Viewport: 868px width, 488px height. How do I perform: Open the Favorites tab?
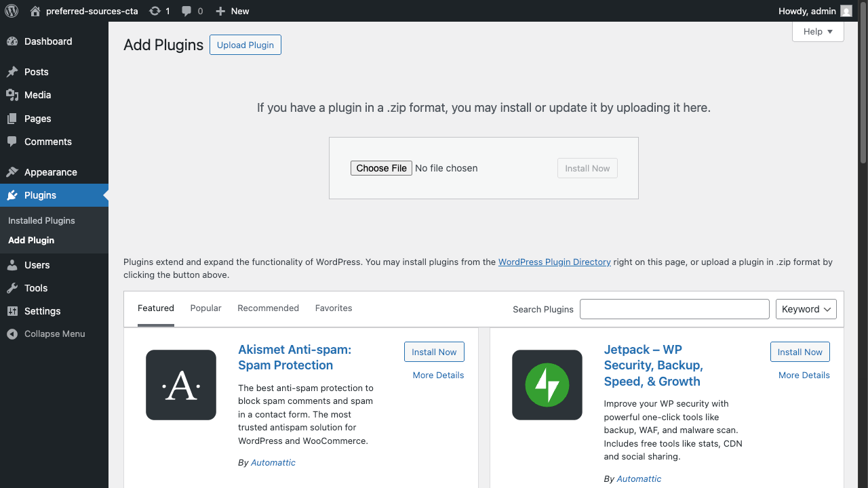click(334, 308)
